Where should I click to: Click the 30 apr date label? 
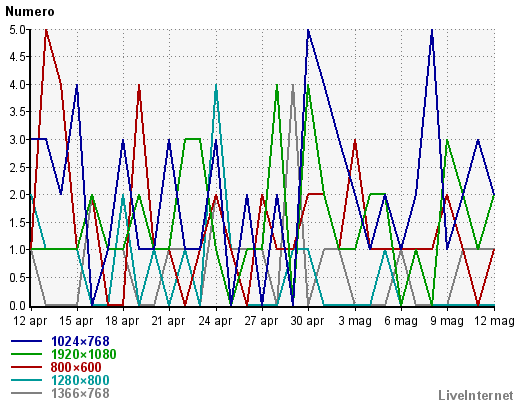point(307,321)
